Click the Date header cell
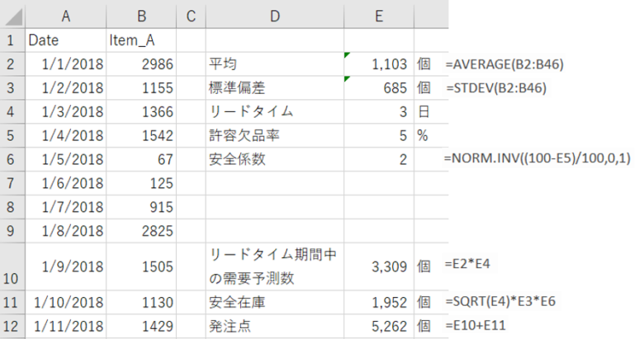 pyautogui.click(x=66, y=40)
